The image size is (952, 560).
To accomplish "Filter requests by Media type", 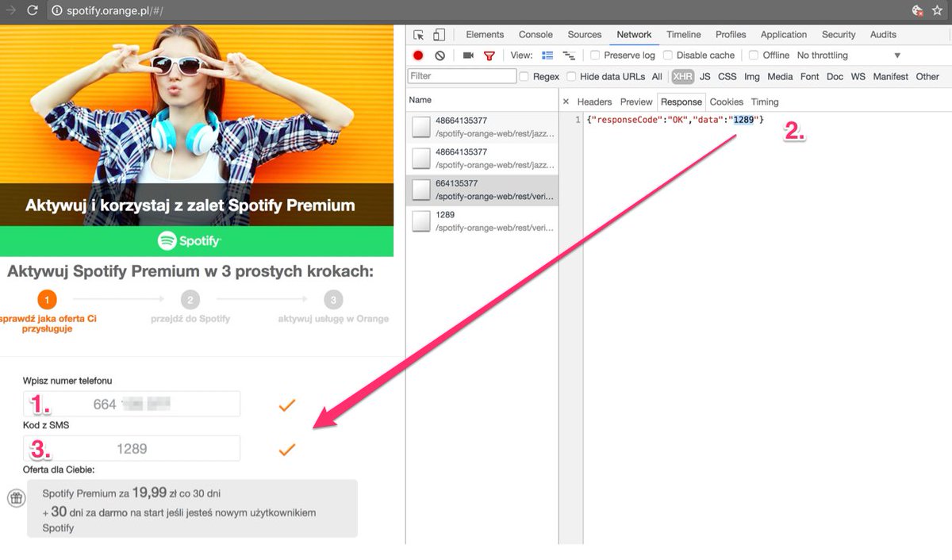I will tap(780, 77).
